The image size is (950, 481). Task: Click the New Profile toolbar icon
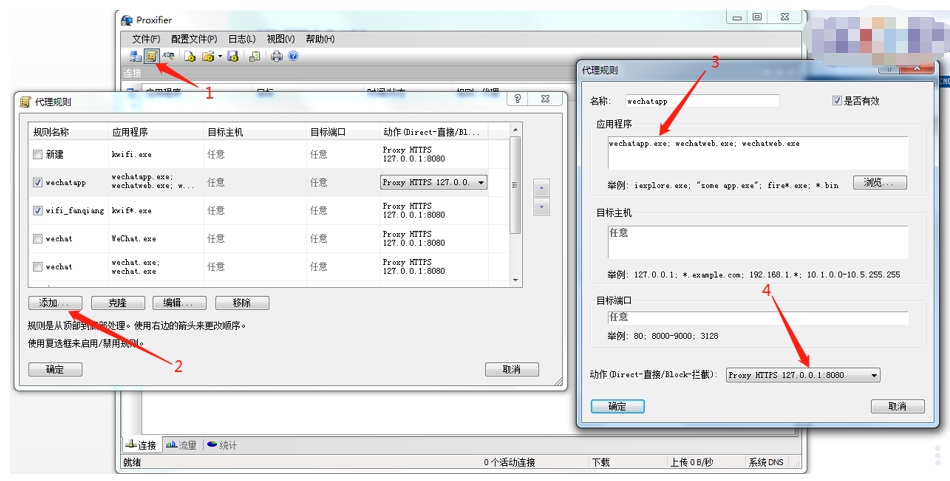(190, 56)
